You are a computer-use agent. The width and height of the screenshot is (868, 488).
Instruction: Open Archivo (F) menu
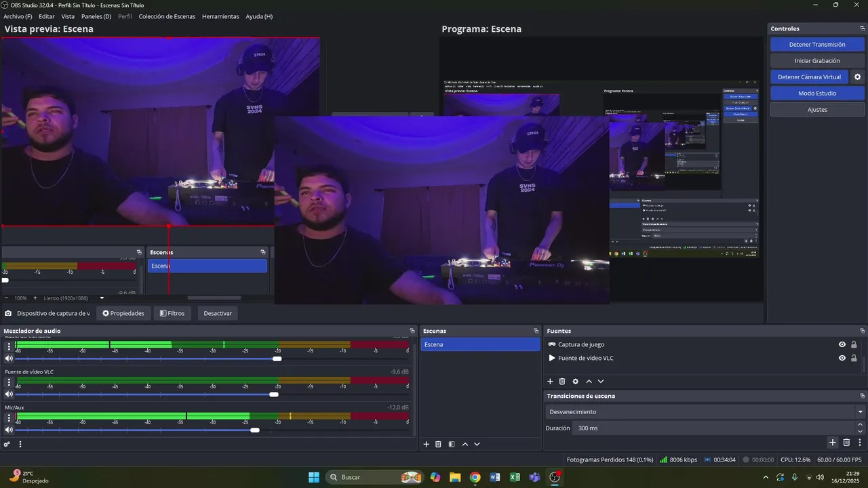point(18,16)
